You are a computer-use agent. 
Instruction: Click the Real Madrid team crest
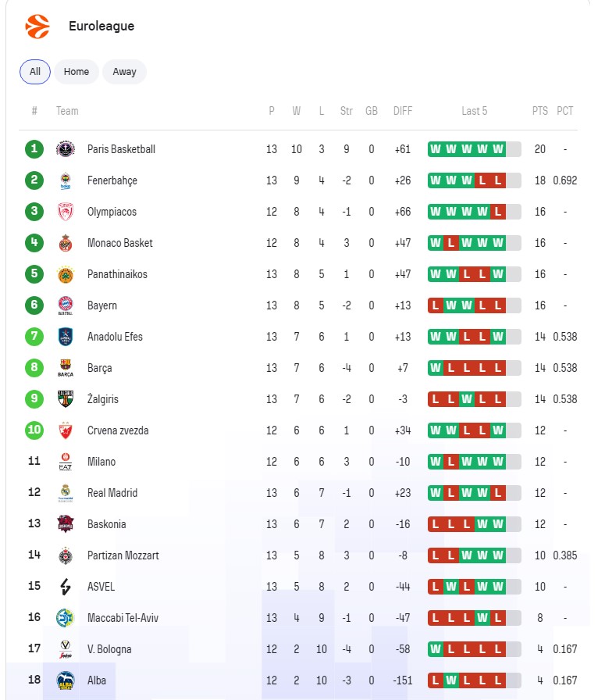pos(66,493)
